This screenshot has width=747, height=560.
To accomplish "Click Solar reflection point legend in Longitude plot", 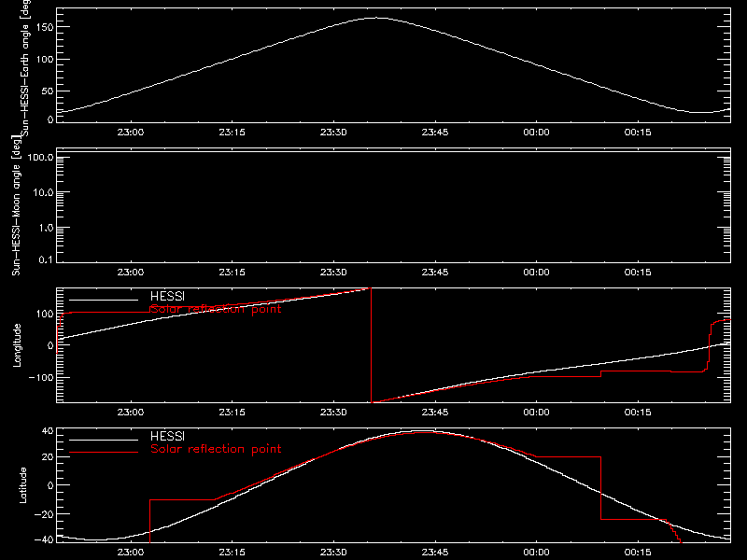I will pyautogui.click(x=216, y=309).
